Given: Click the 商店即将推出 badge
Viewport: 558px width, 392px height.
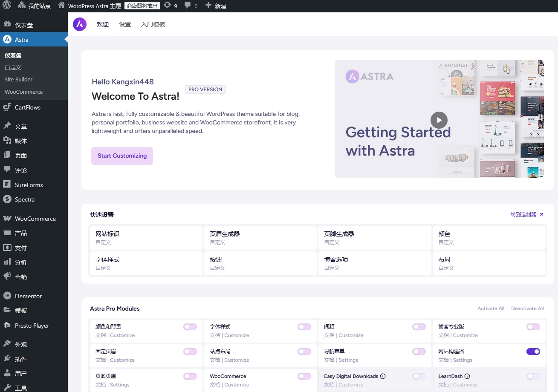Looking at the screenshot, I should coord(142,6).
